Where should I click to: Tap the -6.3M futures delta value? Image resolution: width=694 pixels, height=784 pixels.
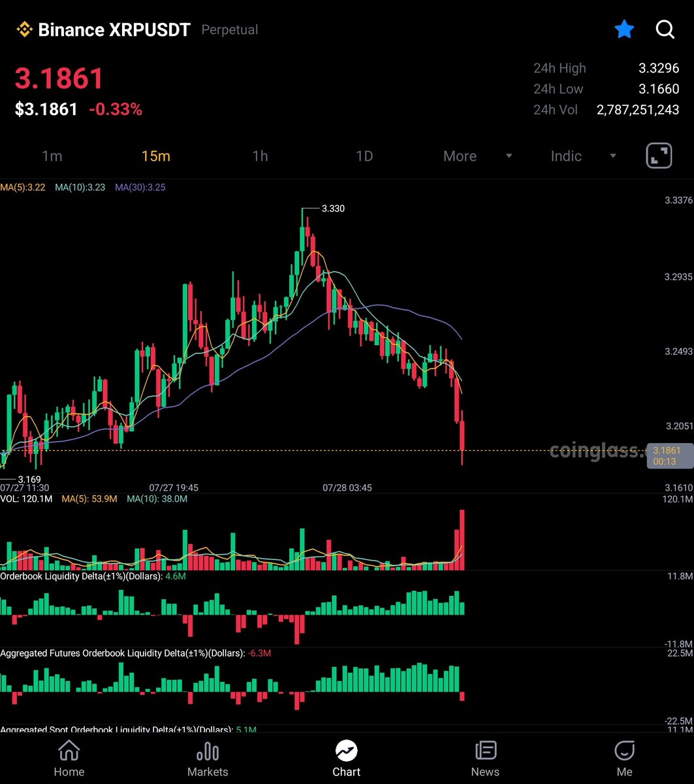[260, 653]
